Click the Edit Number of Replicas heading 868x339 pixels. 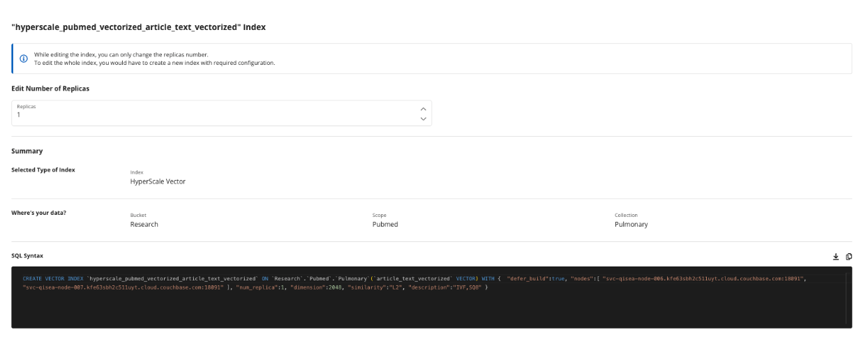tap(50, 89)
